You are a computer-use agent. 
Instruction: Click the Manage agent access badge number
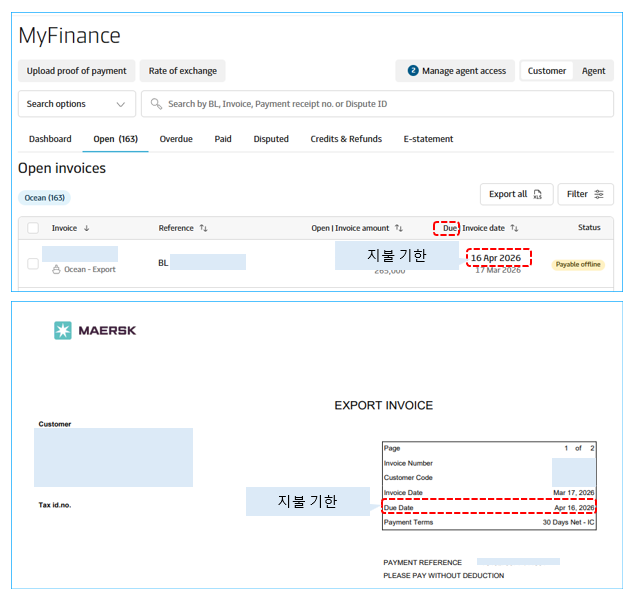pyautogui.click(x=413, y=70)
